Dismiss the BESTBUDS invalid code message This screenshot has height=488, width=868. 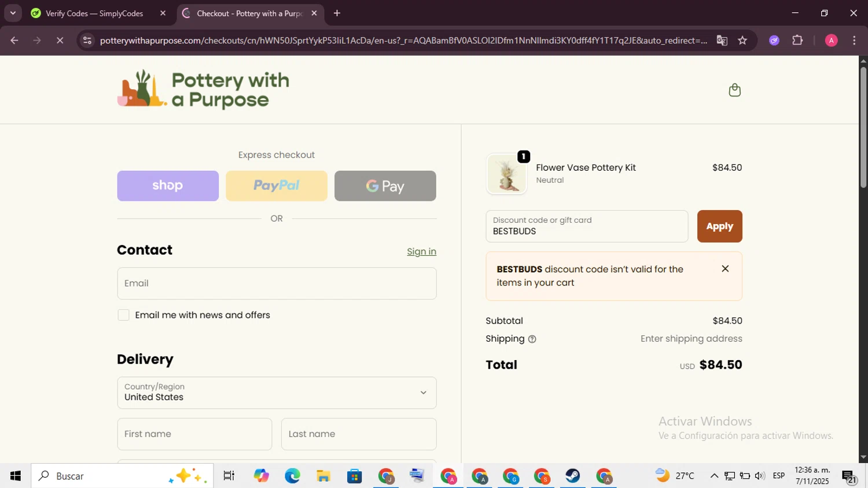pyautogui.click(x=725, y=269)
